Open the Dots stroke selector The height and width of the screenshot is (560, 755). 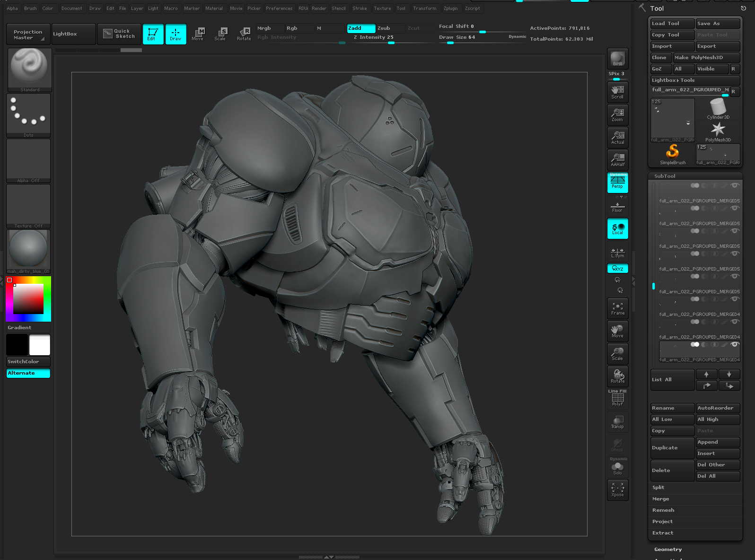pyautogui.click(x=28, y=115)
